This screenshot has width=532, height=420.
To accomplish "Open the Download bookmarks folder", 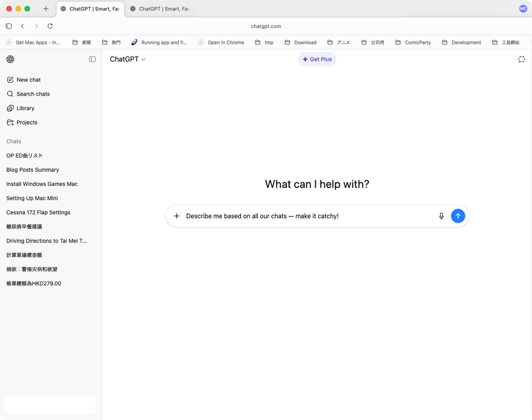I will [300, 43].
